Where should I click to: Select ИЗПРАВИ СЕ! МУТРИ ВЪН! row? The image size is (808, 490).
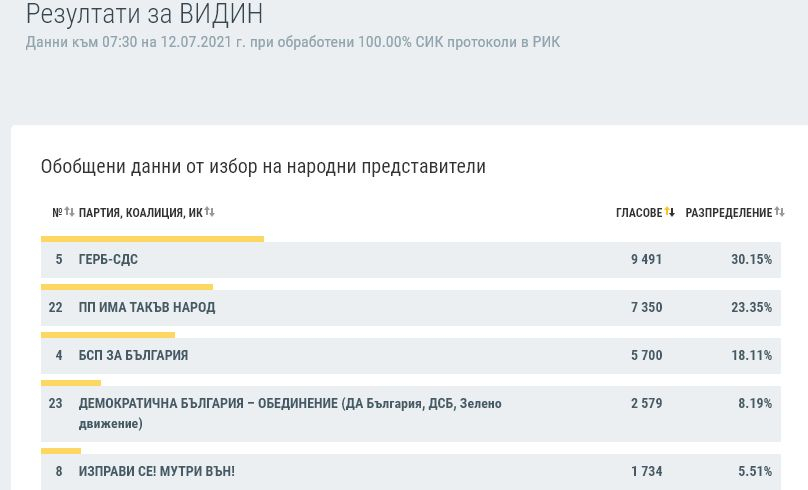(x=411, y=471)
